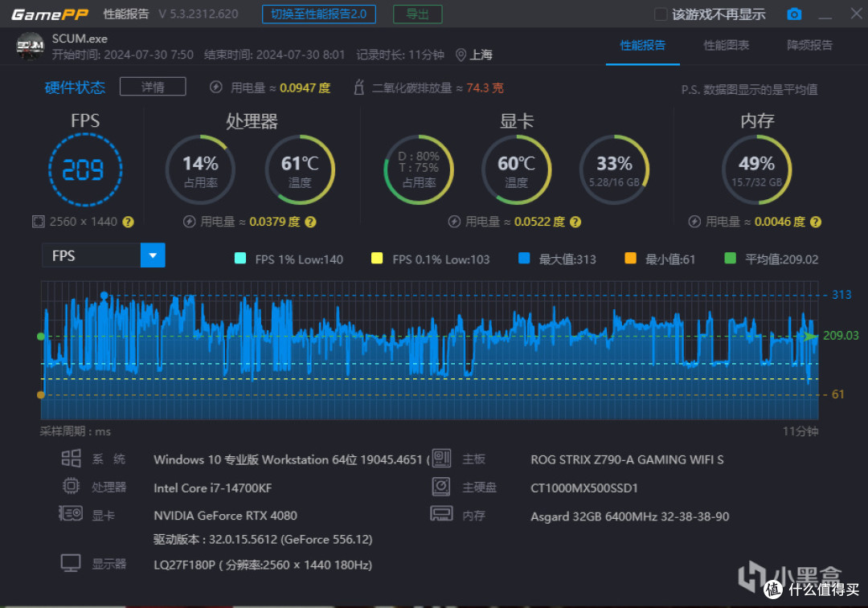Click the monitor display icon
This screenshot has height=608, width=868.
71,563
